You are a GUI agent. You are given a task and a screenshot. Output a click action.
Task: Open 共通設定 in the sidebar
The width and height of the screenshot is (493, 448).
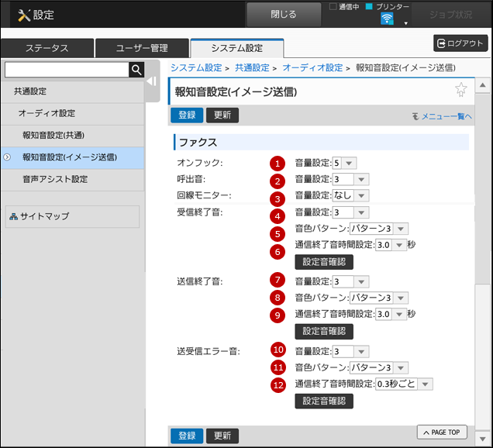[x=73, y=91]
